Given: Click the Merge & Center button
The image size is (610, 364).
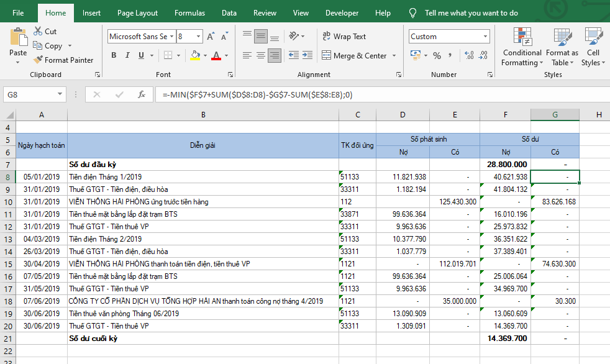Looking at the screenshot, I should point(354,56).
